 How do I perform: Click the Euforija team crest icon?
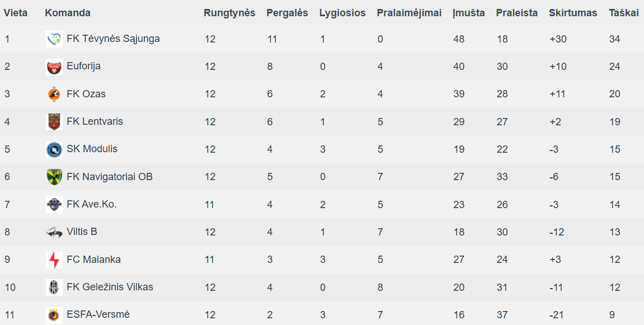(x=54, y=67)
